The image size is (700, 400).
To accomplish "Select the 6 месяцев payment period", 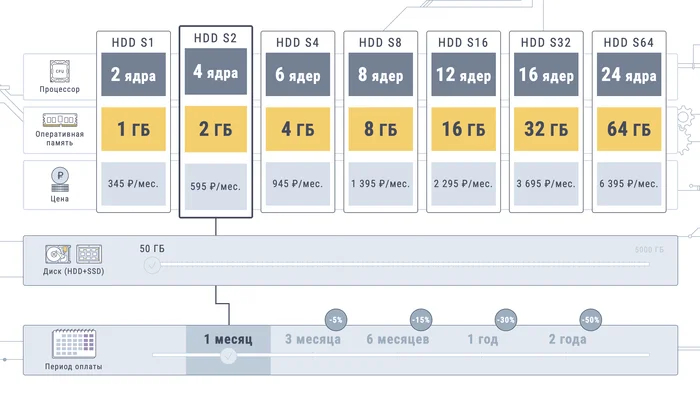I will tap(397, 339).
